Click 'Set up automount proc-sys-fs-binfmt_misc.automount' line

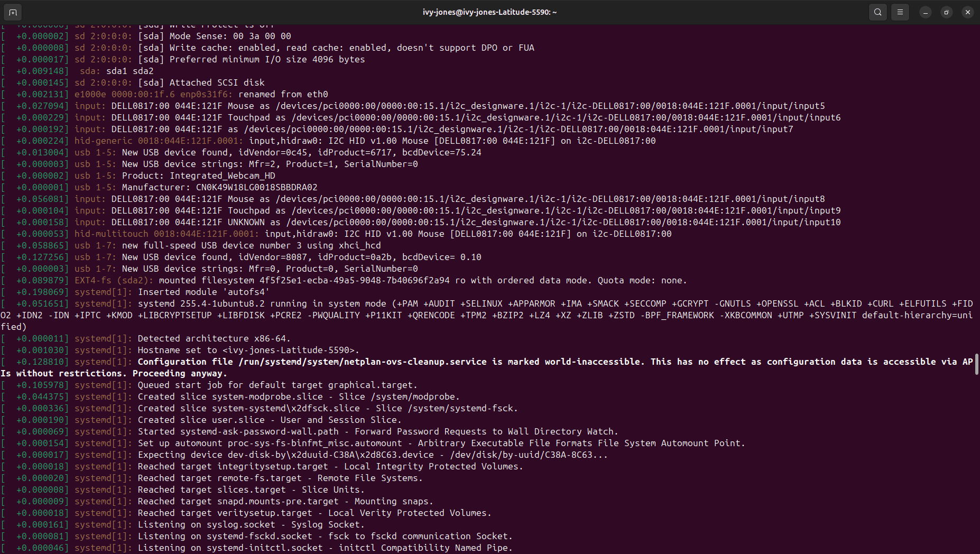point(373,443)
